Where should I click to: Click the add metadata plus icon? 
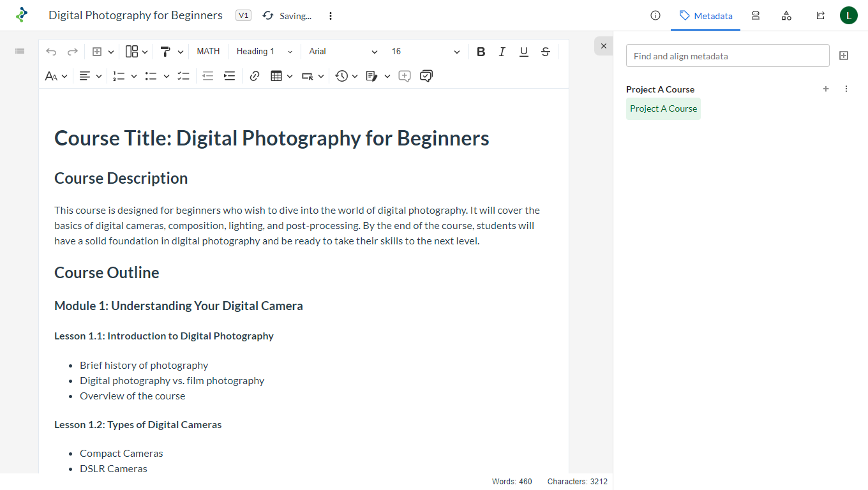click(x=826, y=89)
